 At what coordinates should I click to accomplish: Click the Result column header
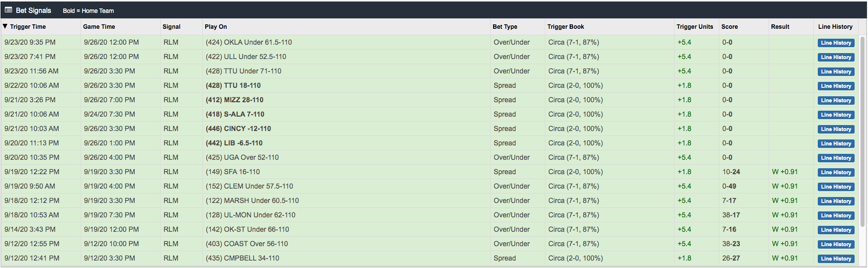point(780,27)
